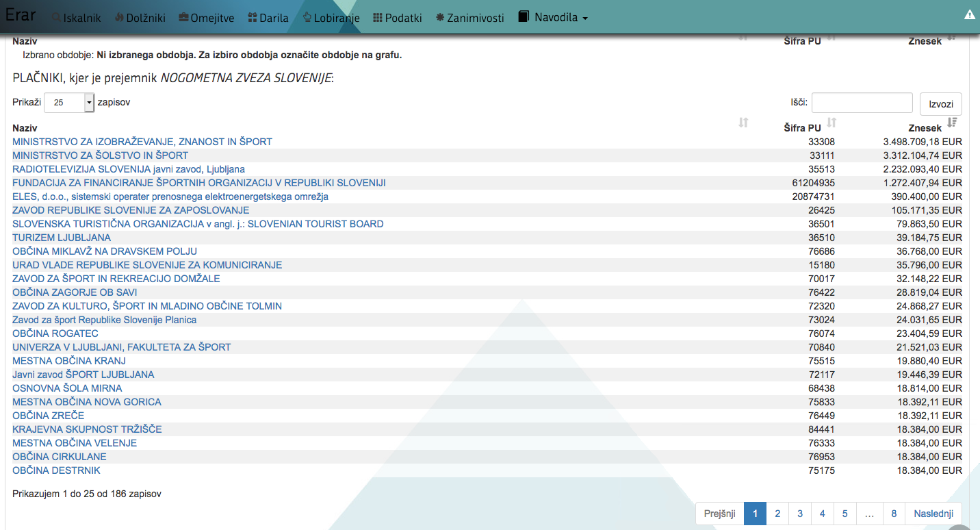Open URAD VLADE REPUBLIKE SLOVENIJE ZA KOMUNICIRANJE
This screenshot has height=530, width=980.
coord(147,265)
